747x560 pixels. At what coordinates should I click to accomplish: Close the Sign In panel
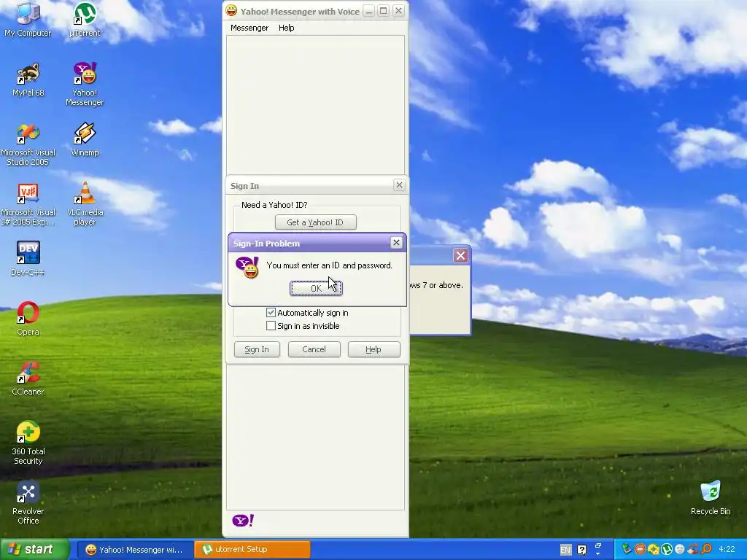pyautogui.click(x=399, y=184)
